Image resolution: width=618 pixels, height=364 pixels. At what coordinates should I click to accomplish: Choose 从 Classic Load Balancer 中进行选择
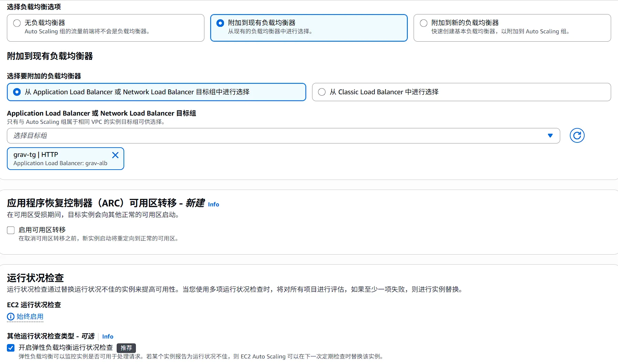[322, 92]
